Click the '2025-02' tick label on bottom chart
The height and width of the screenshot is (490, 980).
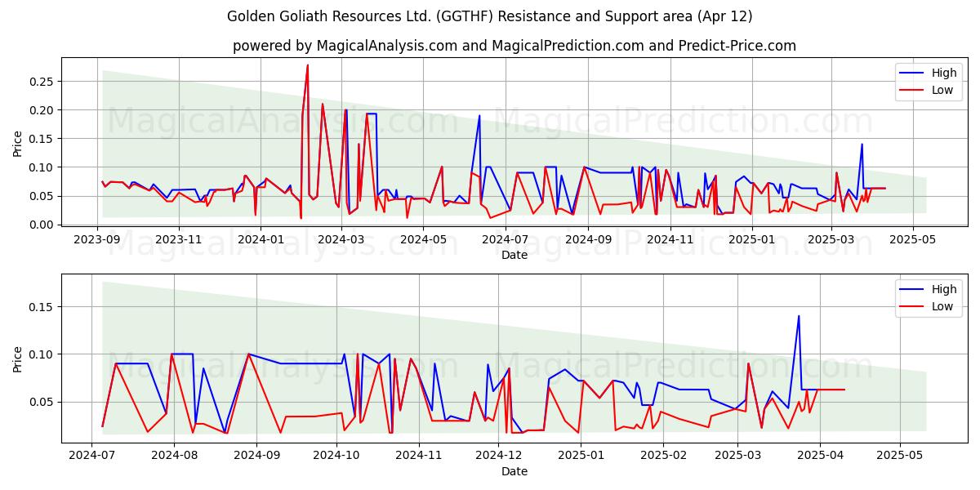pyautogui.click(x=662, y=456)
